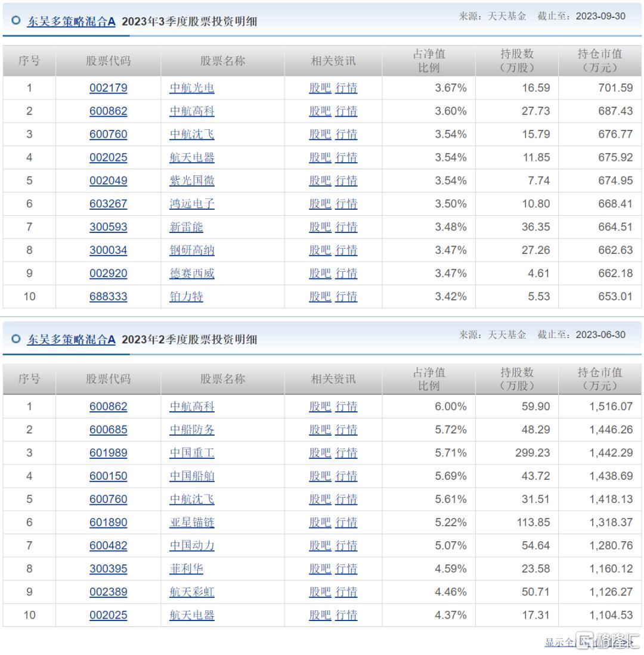Click stock code 002025 in Q3 table

[109, 157]
